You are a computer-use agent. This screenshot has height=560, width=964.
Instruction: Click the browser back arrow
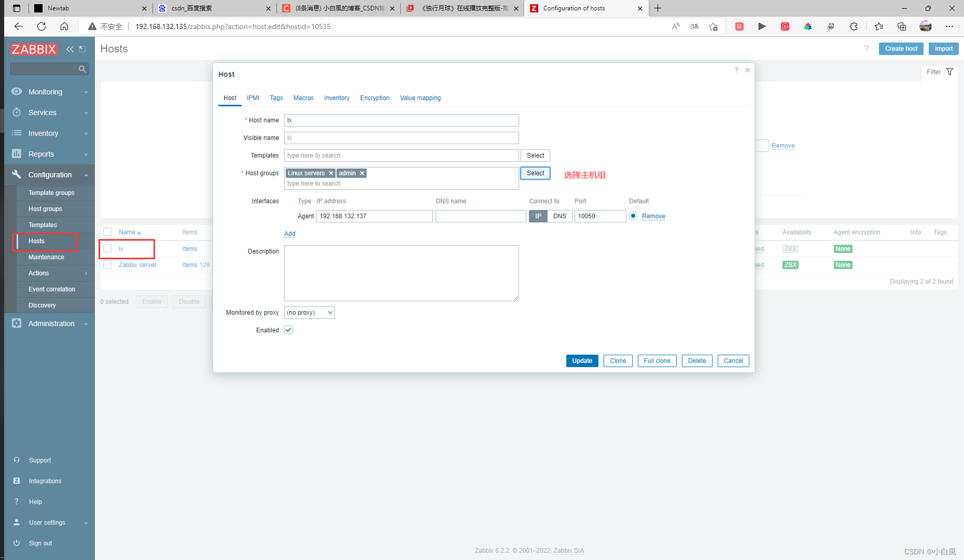pyautogui.click(x=19, y=26)
